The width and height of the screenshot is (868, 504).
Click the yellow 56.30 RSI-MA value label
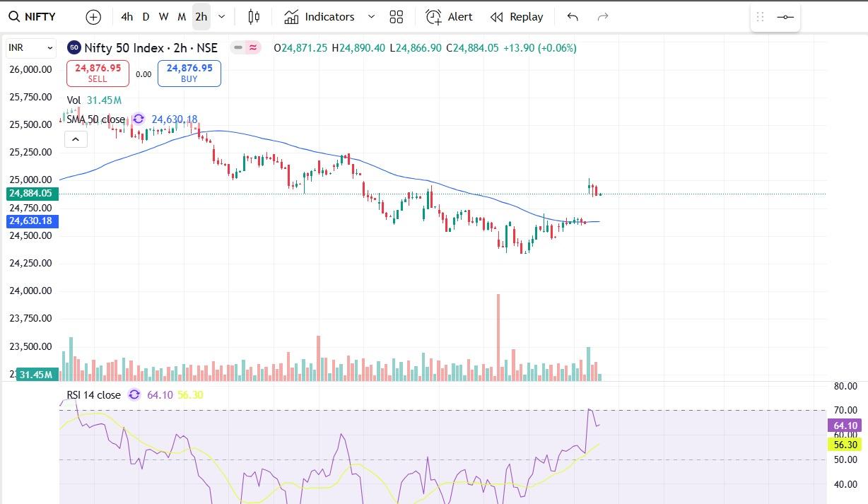(845, 445)
